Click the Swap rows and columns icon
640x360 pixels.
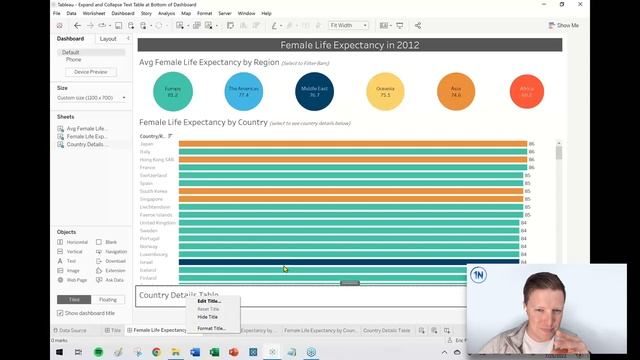click(231, 25)
